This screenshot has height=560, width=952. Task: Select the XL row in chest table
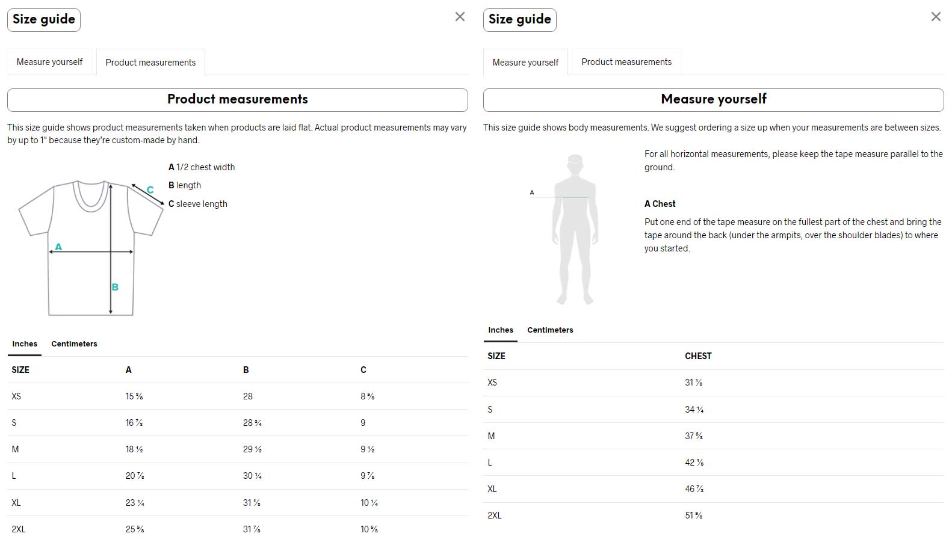click(714, 489)
